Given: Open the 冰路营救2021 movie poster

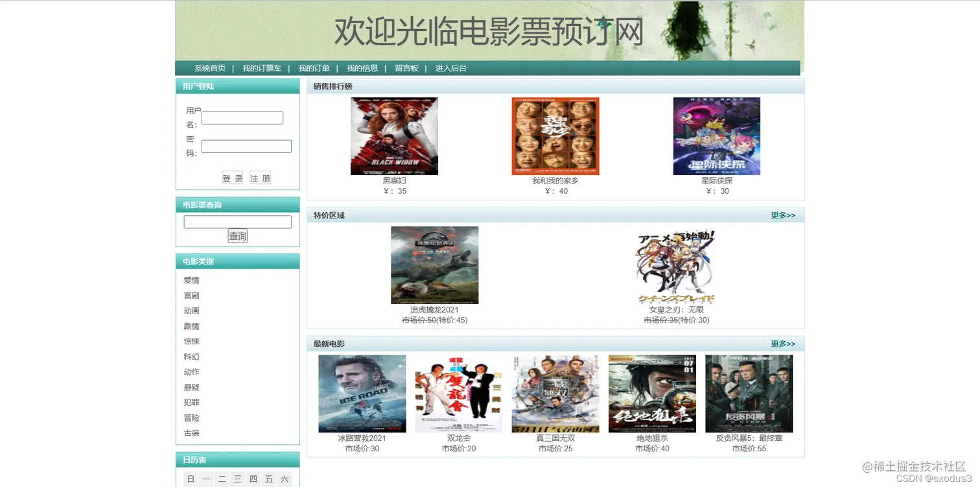Looking at the screenshot, I should pyautogui.click(x=361, y=394).
